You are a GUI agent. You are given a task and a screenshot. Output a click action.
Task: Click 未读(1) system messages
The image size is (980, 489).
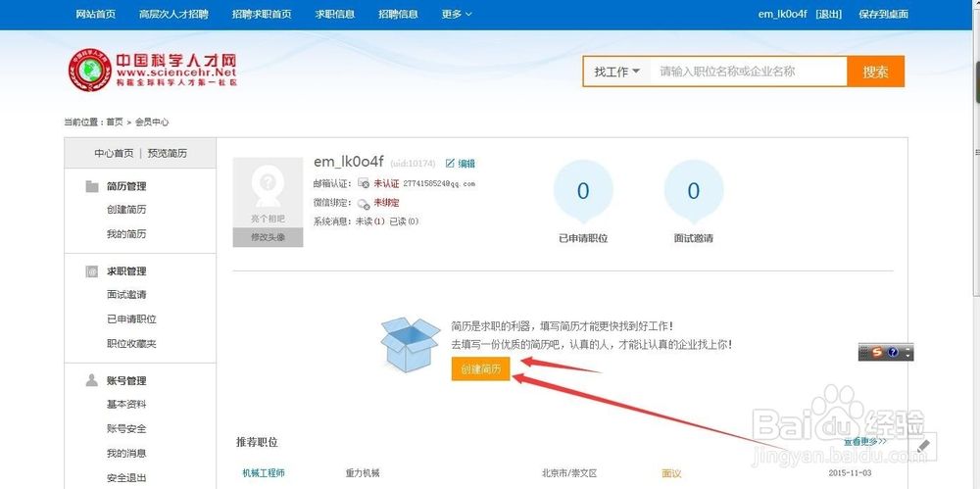[x=370, y=221]
